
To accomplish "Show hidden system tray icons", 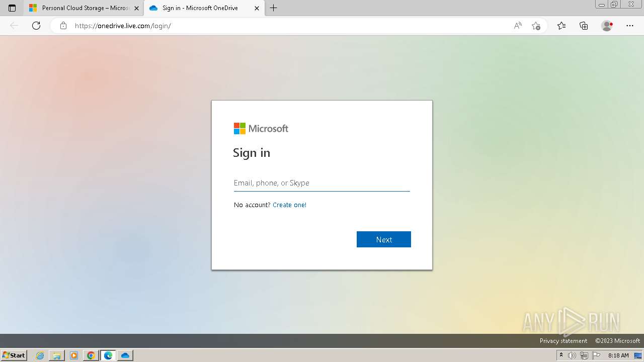I will pyautogui.click(x=561, y=355).
